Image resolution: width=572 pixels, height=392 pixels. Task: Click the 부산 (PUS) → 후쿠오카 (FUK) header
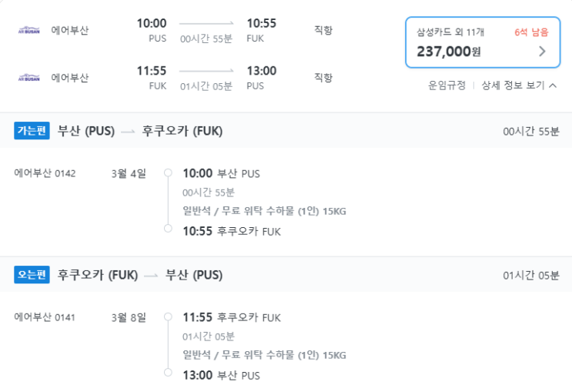click(140, 131)
